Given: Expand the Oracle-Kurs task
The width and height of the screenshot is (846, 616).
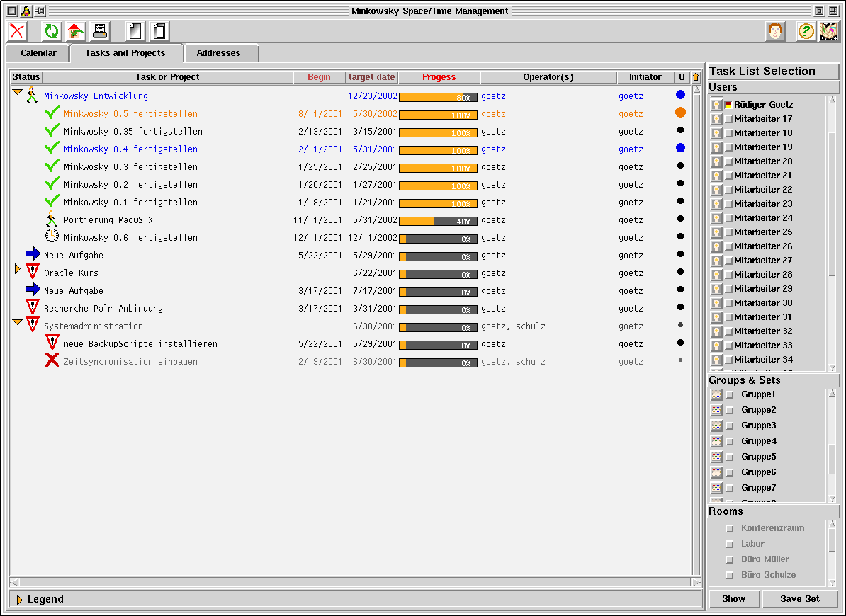Looking at the screenshot, I should 17,268.
